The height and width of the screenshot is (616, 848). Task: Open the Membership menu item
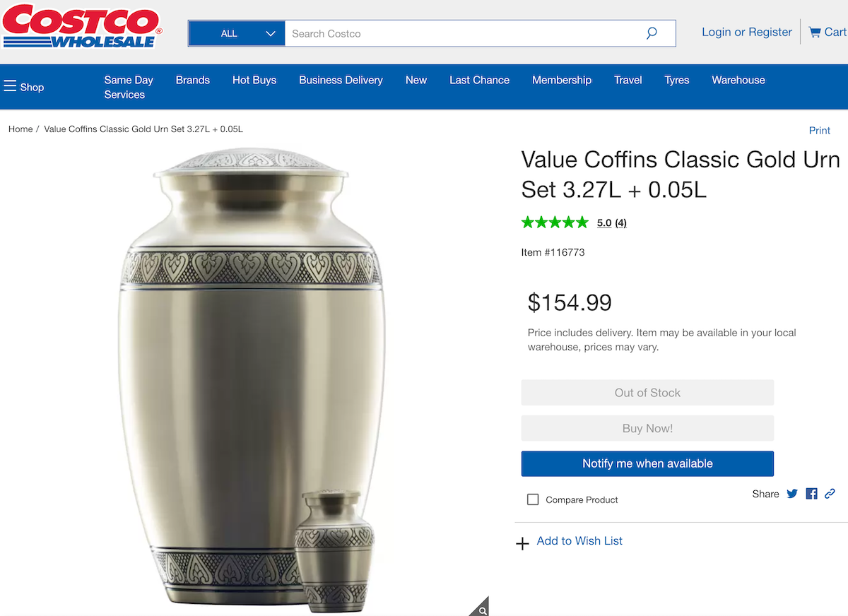tap(562, 80)
